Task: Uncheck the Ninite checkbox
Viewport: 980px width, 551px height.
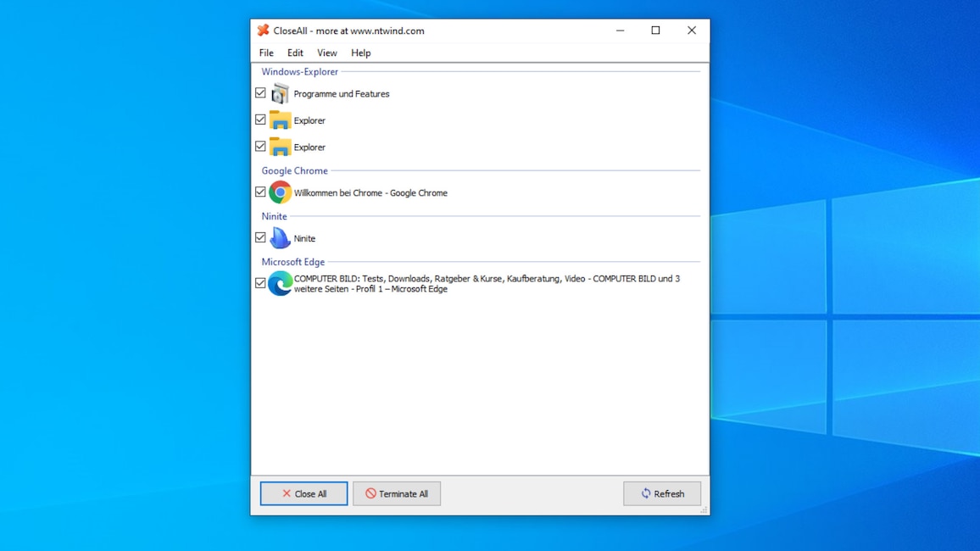Action: tap(260, 237)
